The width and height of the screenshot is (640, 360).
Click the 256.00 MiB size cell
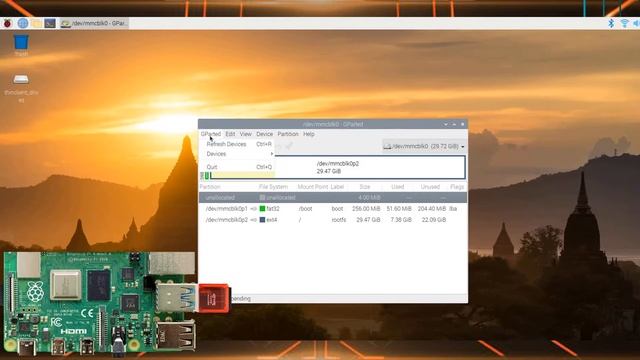click(x=366, y=209)
